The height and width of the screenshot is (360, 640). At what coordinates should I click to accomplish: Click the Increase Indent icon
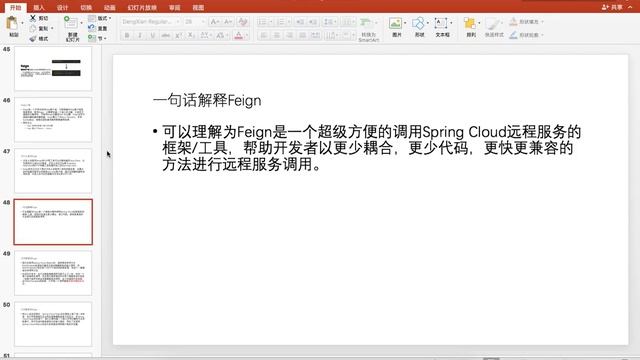click(x=313, y=22)
